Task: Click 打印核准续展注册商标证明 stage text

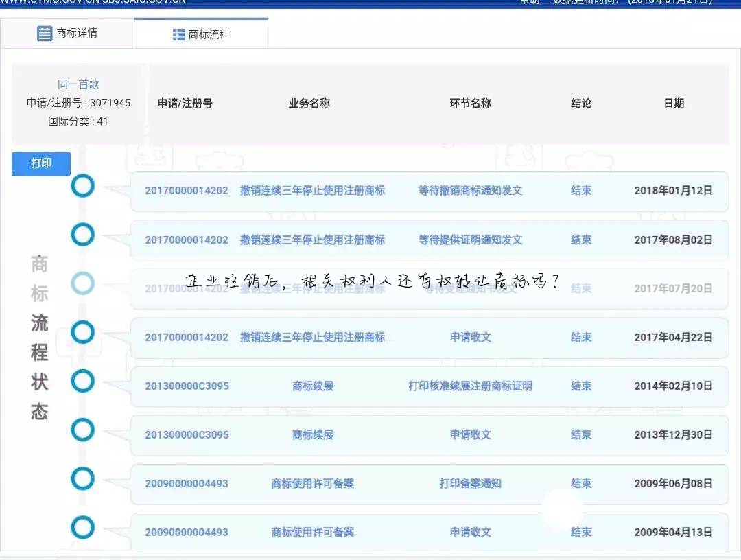Action: click(470, 386)
